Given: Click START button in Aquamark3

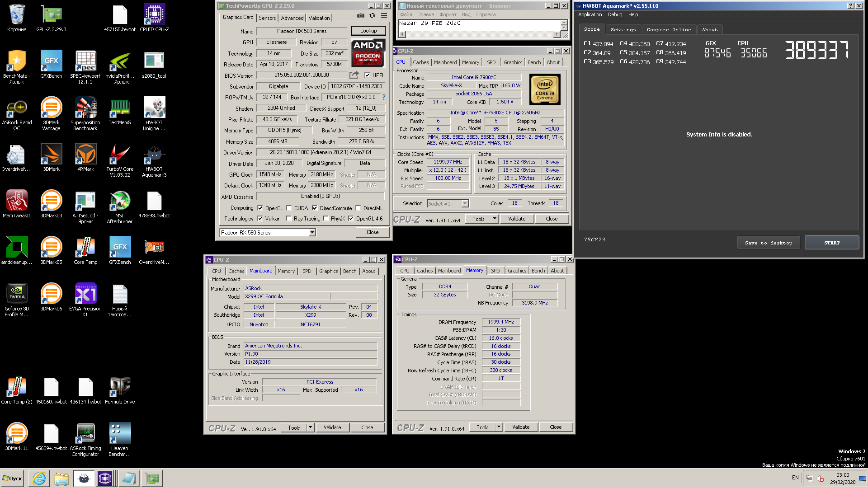Looking at the screenshot, I should coord(832,243).
